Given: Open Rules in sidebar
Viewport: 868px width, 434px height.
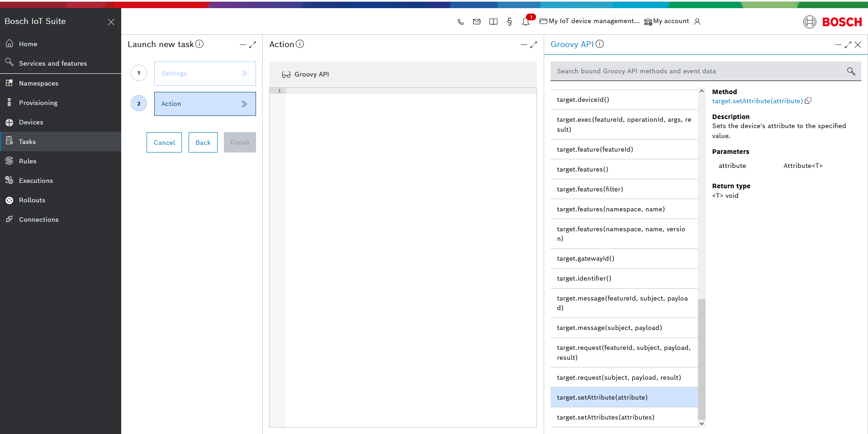Looking at the screenshot, I should point(61,161).
